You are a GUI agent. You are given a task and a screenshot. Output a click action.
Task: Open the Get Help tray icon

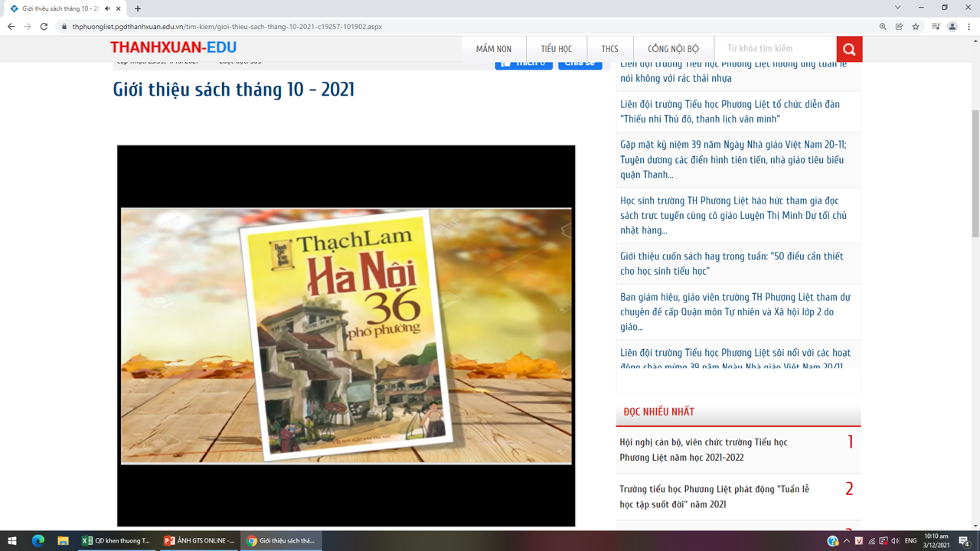pyautogui.click(x=832, y=541)
